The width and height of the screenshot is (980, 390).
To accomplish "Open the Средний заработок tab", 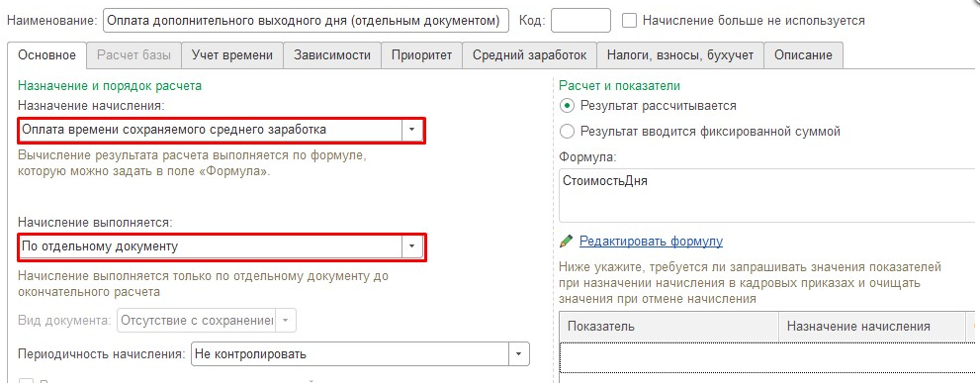I will pos(529,54).
